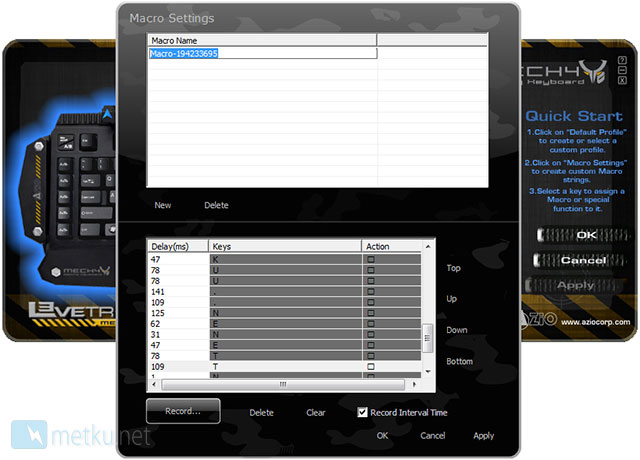640x460 pixels.
Task: Clear the recorded keys list
Action: (316, 413)
